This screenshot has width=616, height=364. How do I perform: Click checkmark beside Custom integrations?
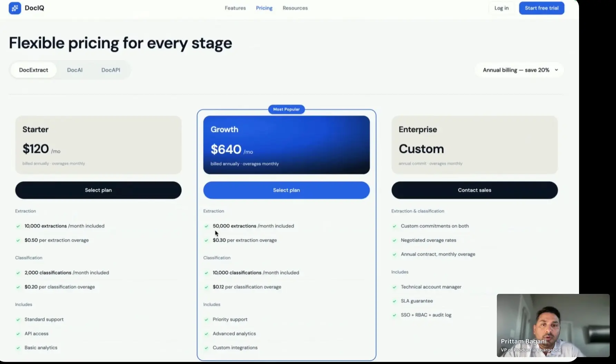tap(206, 348)
